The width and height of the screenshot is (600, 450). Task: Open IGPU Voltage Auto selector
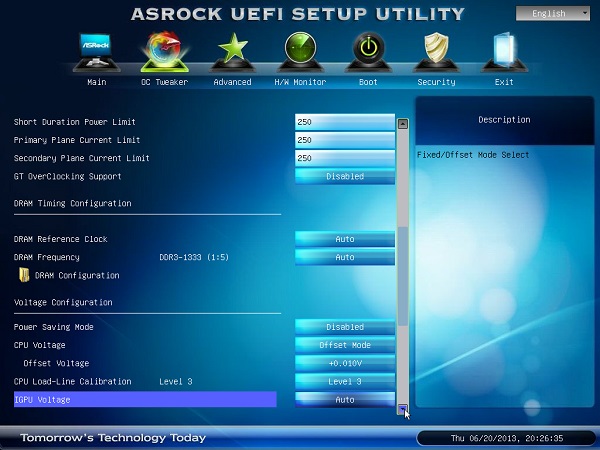coord(345,399)
